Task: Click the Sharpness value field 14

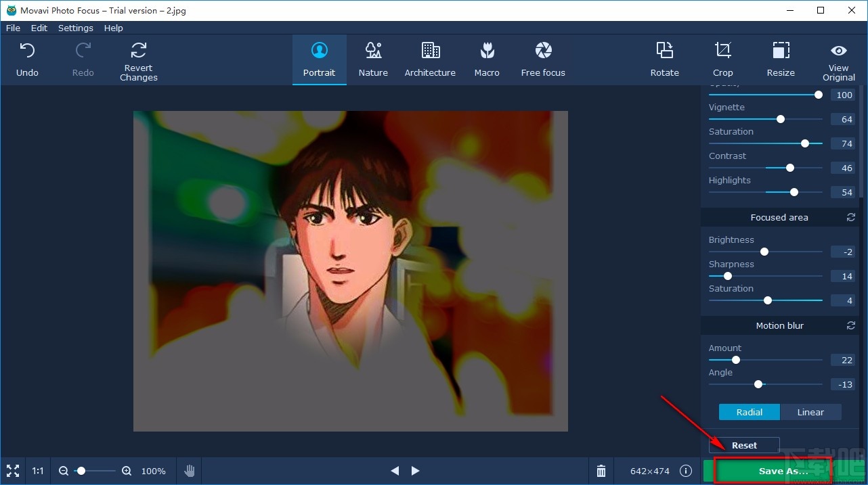Action: point(843,276)
